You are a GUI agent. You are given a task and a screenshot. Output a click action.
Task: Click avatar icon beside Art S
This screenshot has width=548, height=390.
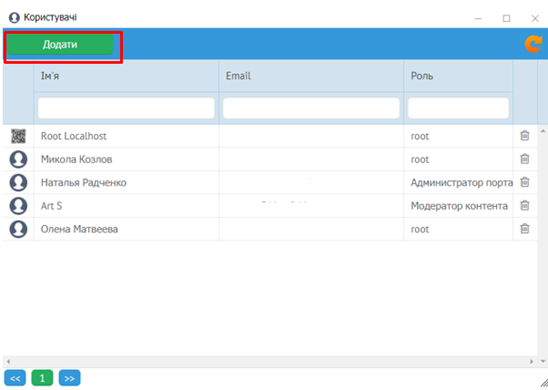coord(18,206)
